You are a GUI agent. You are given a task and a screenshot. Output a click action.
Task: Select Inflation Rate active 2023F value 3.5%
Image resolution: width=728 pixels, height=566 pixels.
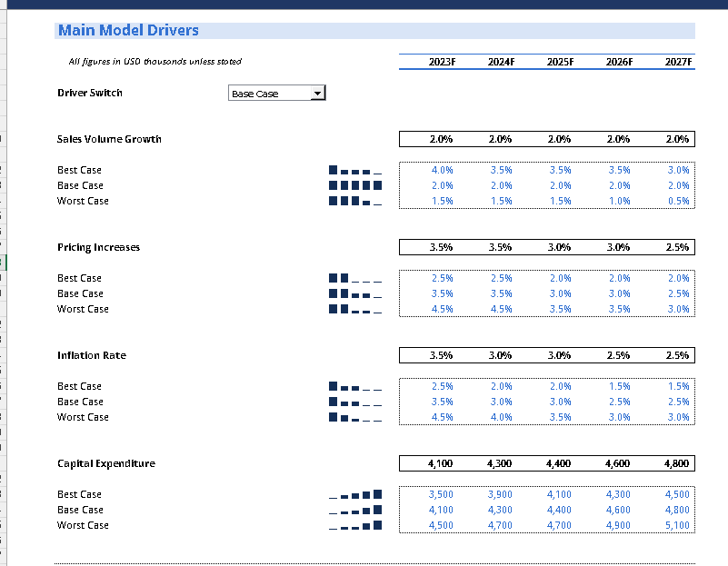(x=441, y=355)
